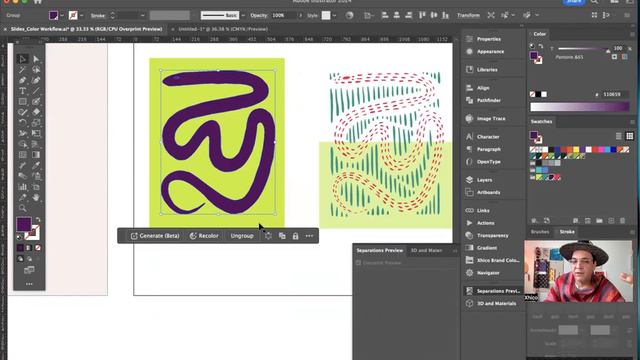Select the Zoom tool
640x360 pixels.
pyautogui.click(x=22, y=209)
